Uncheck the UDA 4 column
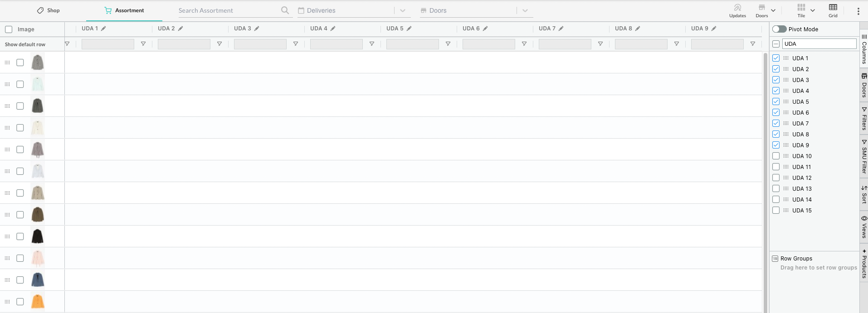The width and height of the screenshot is (868, 313). tap(776, 91)
